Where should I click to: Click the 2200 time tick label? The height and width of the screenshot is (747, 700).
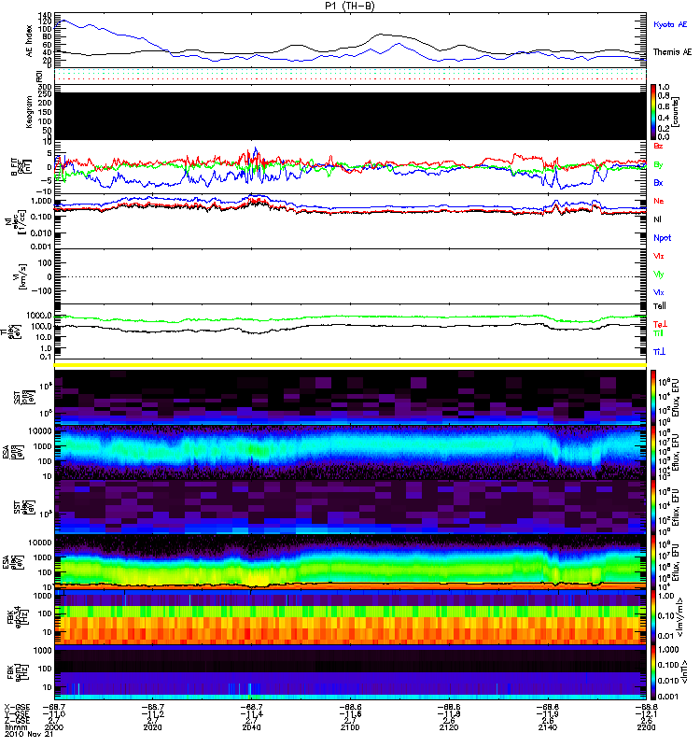coord(646,727)
